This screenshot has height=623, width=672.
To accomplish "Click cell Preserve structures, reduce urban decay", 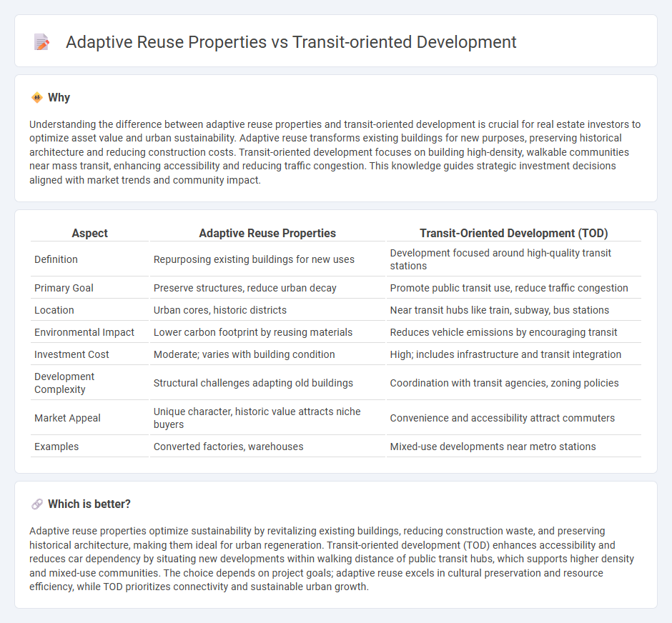I will (x=267, y=288).
